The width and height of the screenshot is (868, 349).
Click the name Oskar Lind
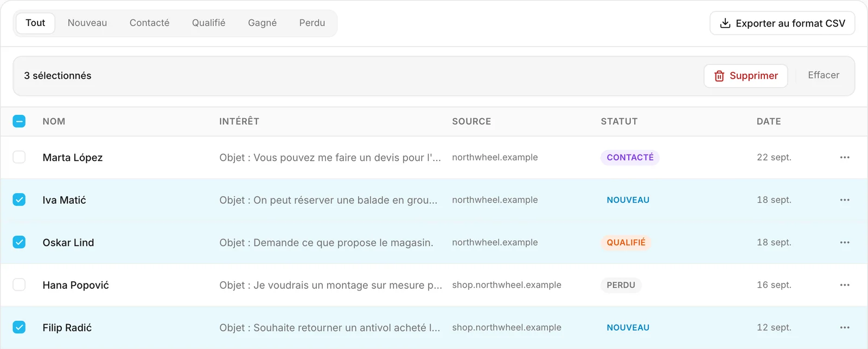coord(68,242)
